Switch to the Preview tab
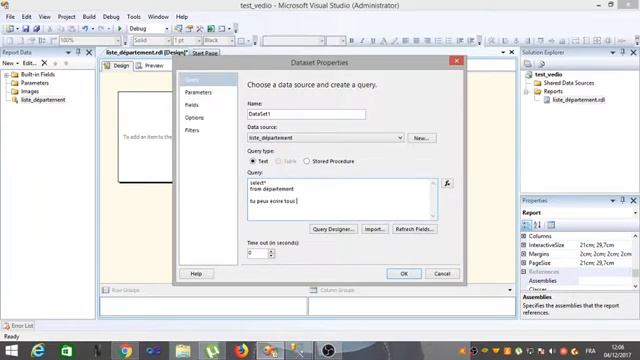The image size is (640, 360). click(x=150, y=66)
